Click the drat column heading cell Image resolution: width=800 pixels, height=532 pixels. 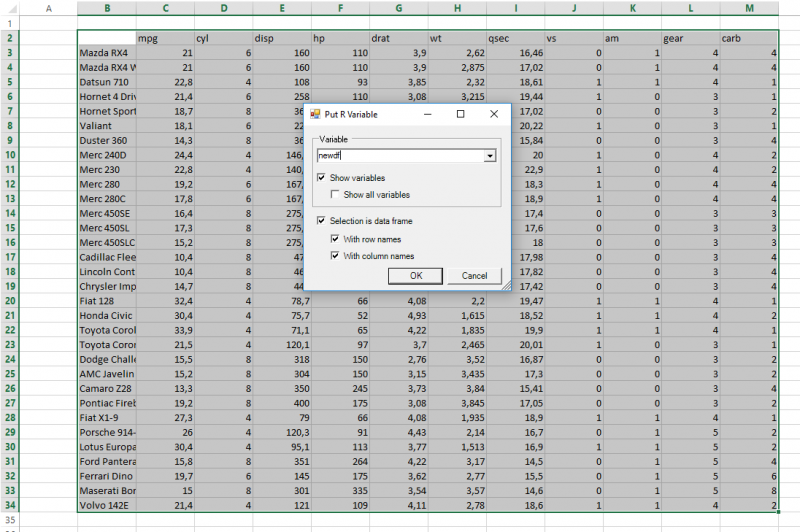399,38
